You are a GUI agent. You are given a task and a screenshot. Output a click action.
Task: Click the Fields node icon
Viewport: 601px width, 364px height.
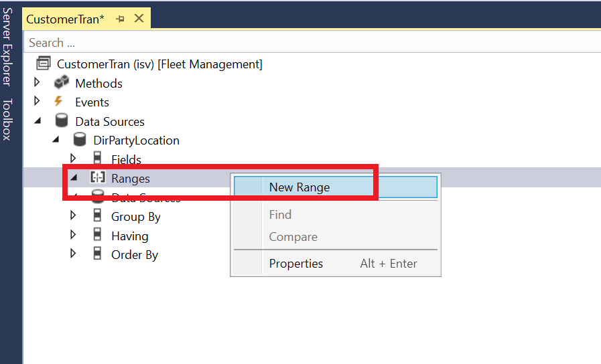98,159
